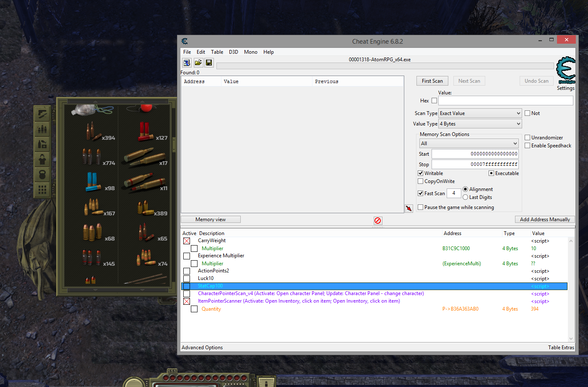Toggle the Unrandomizer checkbox
588x387 pixels.
tap(528, 138)
